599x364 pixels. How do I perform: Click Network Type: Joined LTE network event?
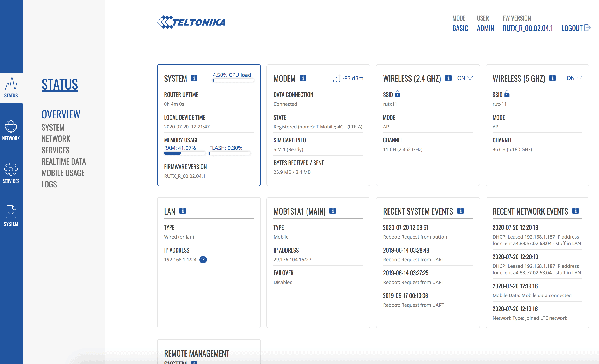[530, 318]
